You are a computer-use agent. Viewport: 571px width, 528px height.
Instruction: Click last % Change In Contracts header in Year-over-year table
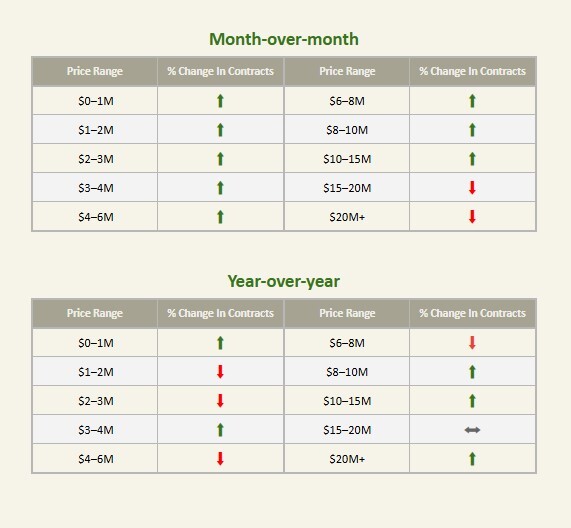[472, 313]
